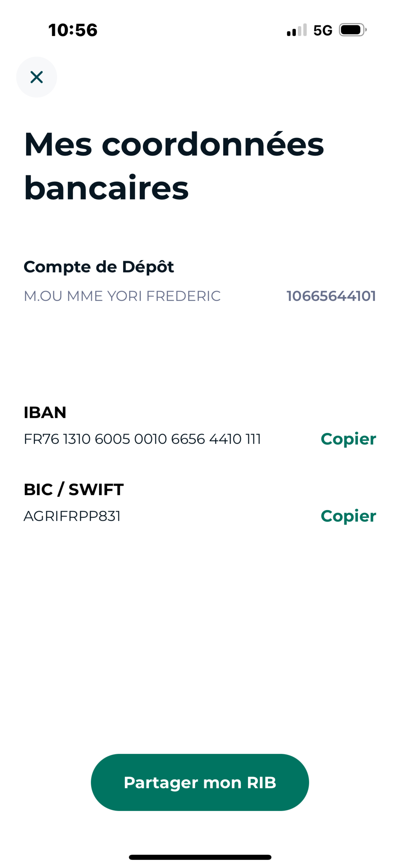This screenshot has height=868, width=400.
Task: Tap the 5G network indicator
Action: tap(323, 30)
